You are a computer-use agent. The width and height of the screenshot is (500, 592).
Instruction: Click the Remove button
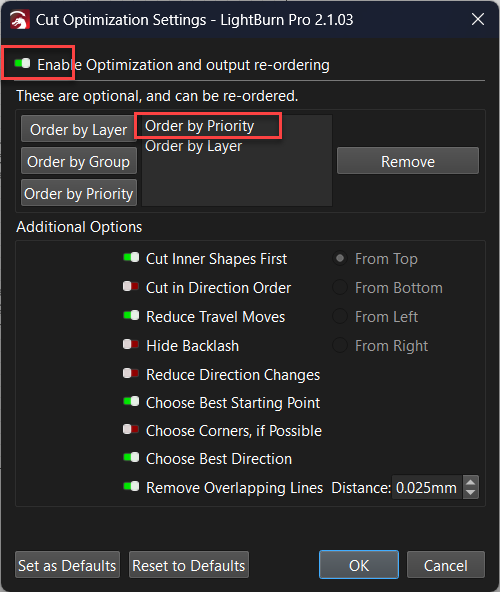[408, 161]
